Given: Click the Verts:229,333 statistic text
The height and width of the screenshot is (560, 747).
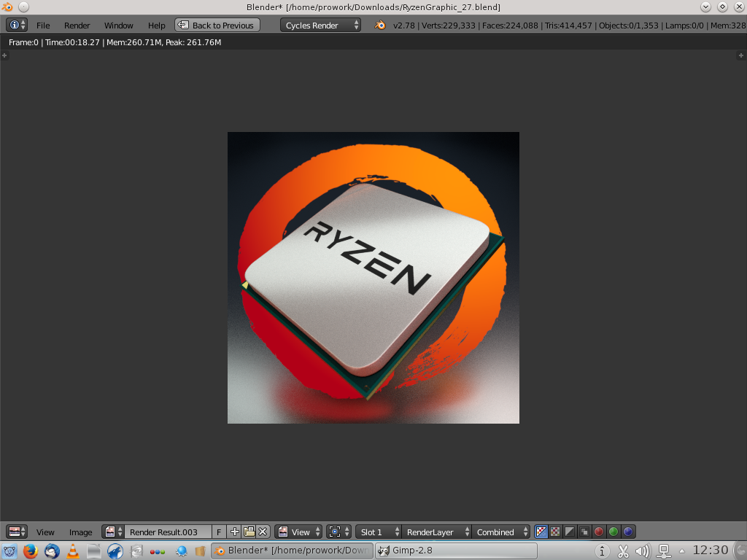Looking at the screenshot, I should pos(448,26).
